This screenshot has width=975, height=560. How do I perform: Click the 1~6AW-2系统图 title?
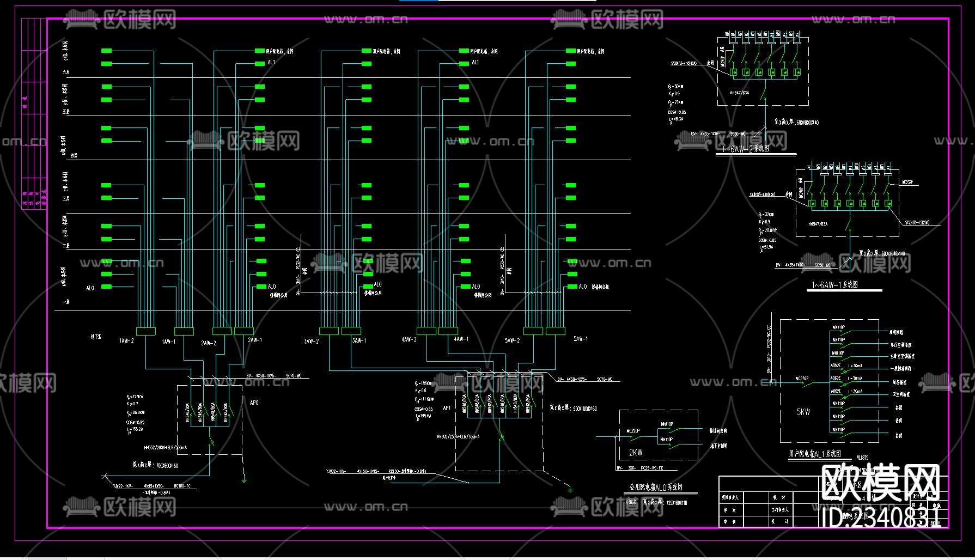746,149
